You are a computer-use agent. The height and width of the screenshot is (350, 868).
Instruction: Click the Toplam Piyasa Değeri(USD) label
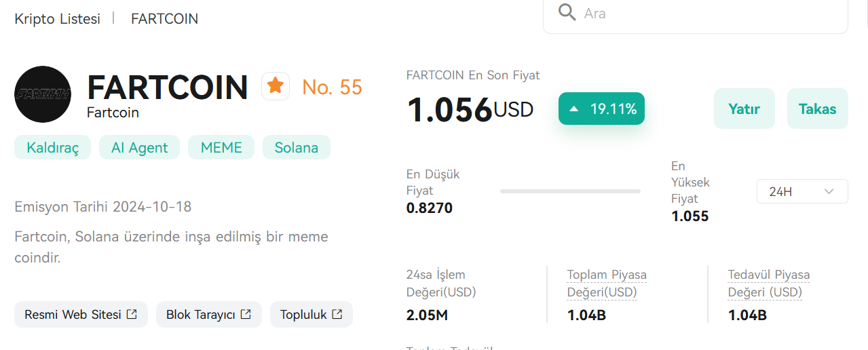point(607,284)
